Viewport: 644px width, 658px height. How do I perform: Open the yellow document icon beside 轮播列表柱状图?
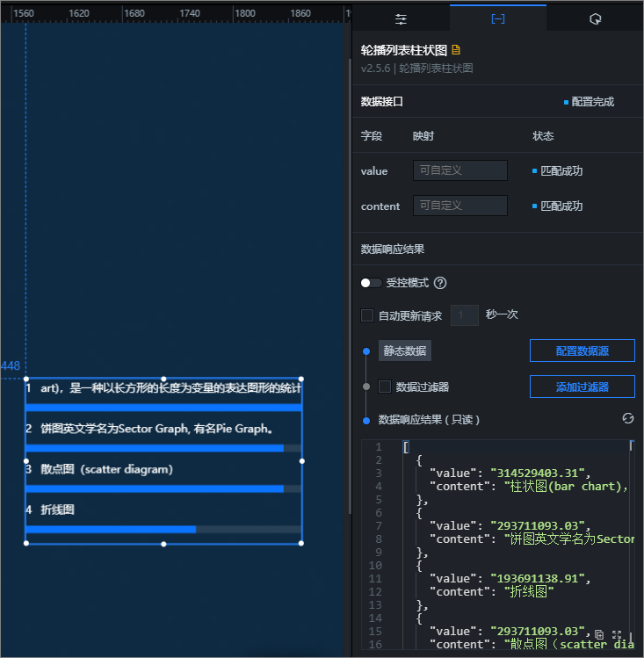(456, 50)
